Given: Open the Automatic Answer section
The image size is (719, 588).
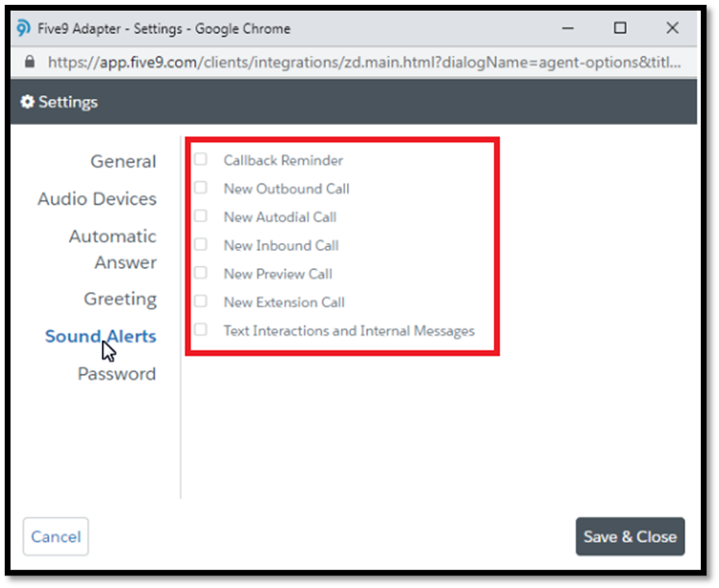Looking at the screenshot, I should coord(112,249).
